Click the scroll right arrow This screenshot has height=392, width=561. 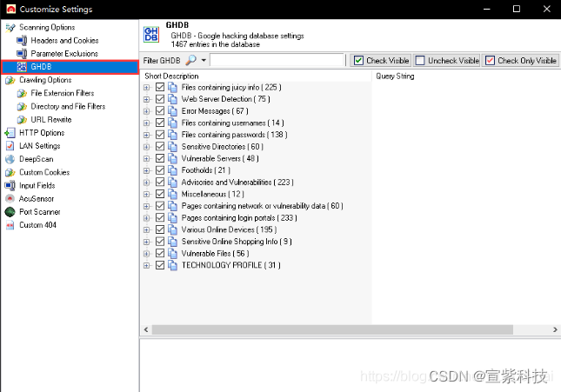tap(555, 329)
